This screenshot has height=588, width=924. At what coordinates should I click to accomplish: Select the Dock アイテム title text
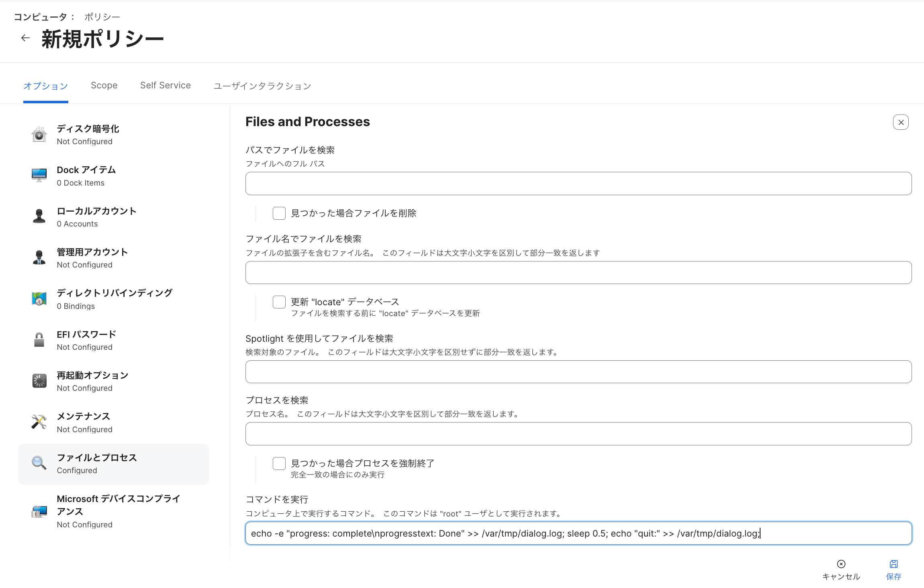click(86, 170)
